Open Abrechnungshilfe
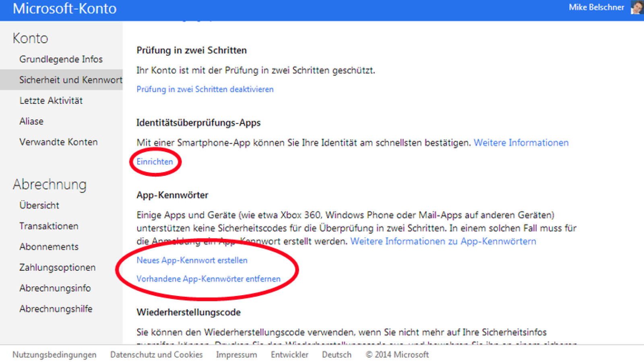The height and width of the screenshot is (362, 644). (56, 309)
